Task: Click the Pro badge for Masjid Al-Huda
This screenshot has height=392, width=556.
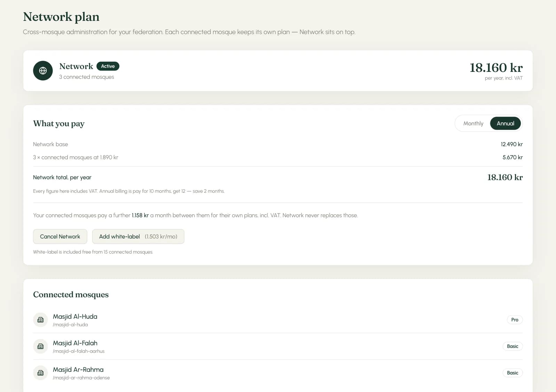Action: tap(515, 320)
